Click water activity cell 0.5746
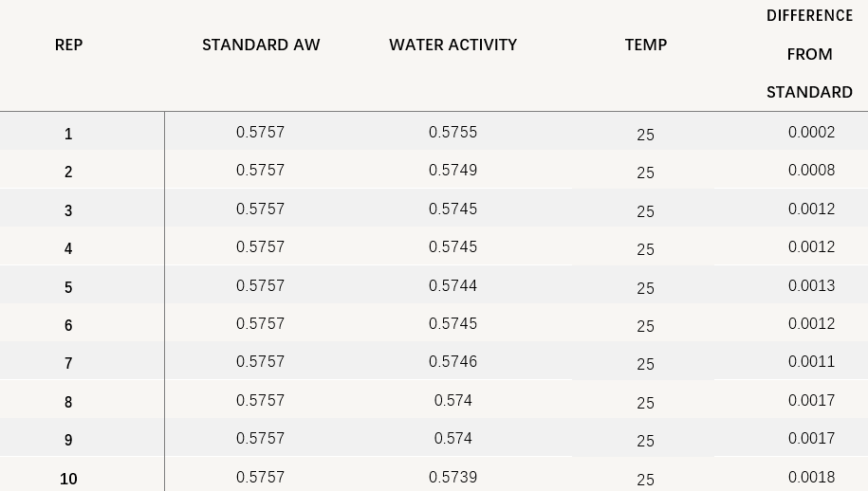This screenshot has height=491, width=868. click(452, 361)
